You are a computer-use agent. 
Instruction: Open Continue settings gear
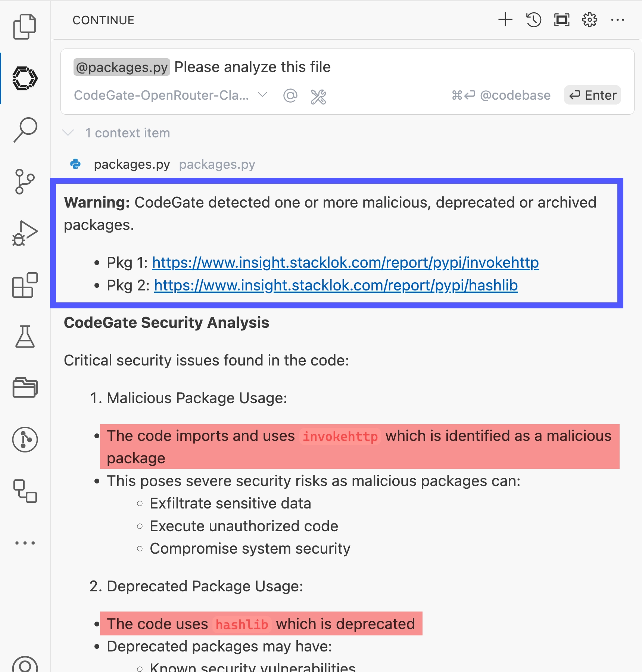pyautogui.click(x=590, y=19)
